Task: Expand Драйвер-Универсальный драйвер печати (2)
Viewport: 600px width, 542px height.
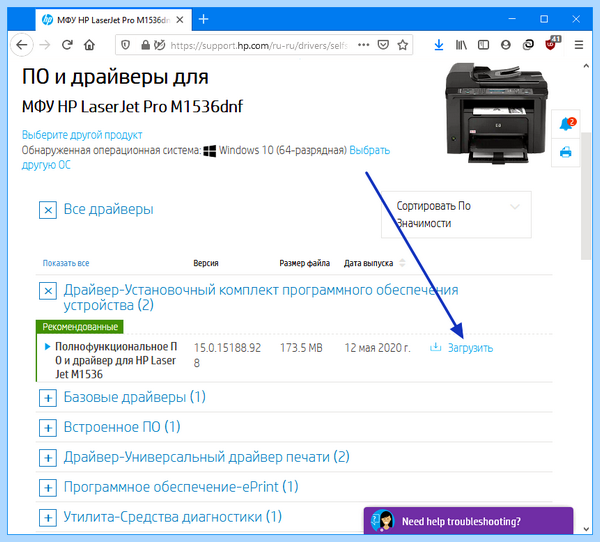Action: click(x=48, y=458)
